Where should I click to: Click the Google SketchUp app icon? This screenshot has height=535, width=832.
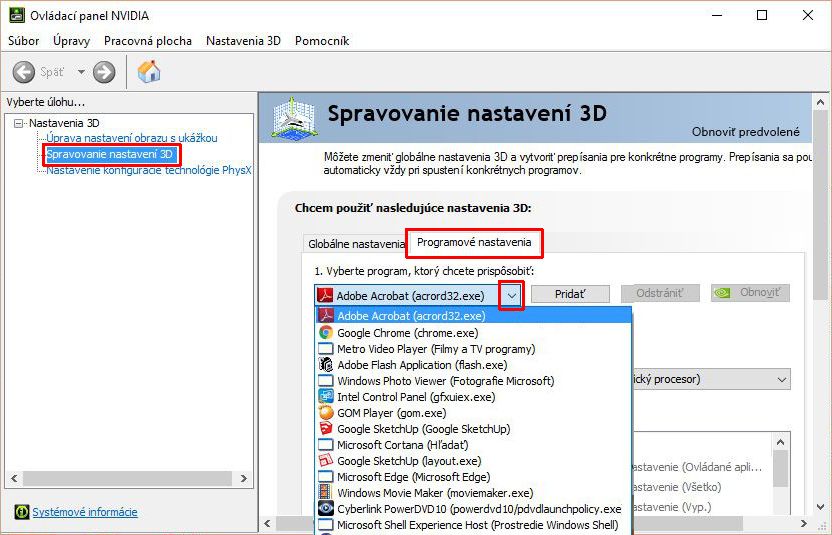click(x=326, y=428)
